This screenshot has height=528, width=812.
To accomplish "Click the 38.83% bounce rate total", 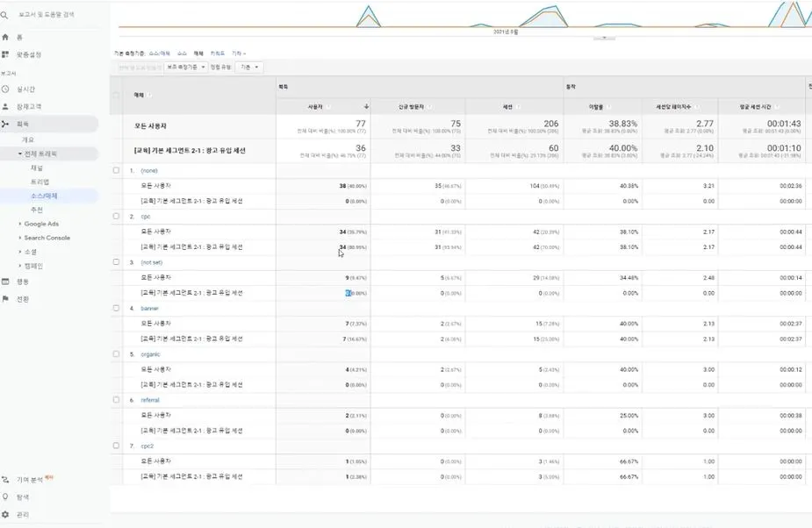I will 623,124.
